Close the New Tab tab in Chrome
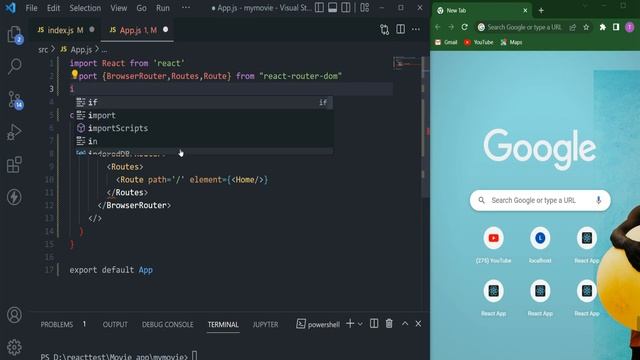Image resolution: width=640 pixels, height=360 pixels. [525, 11]
